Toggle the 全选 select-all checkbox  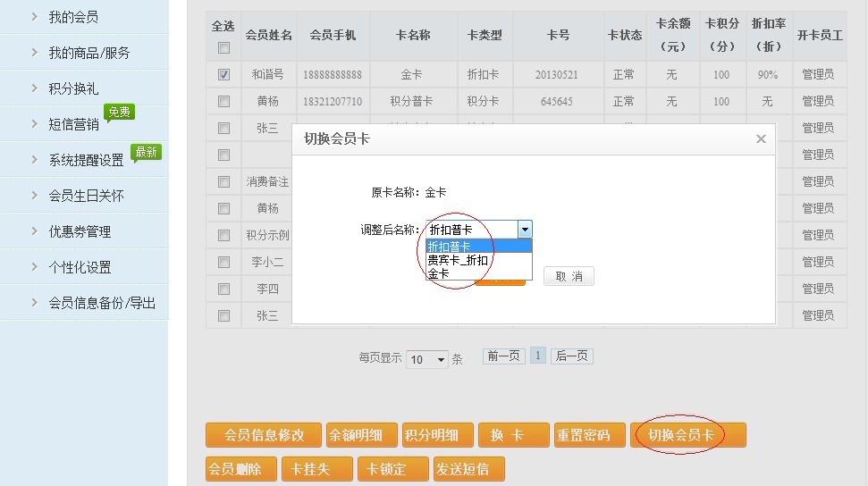223,47
